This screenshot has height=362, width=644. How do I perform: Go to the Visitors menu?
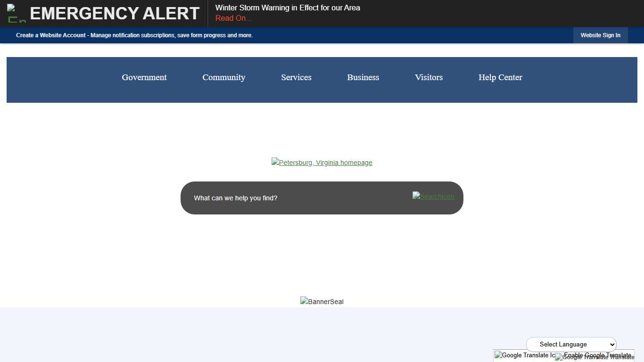click(x=429, y=77)
